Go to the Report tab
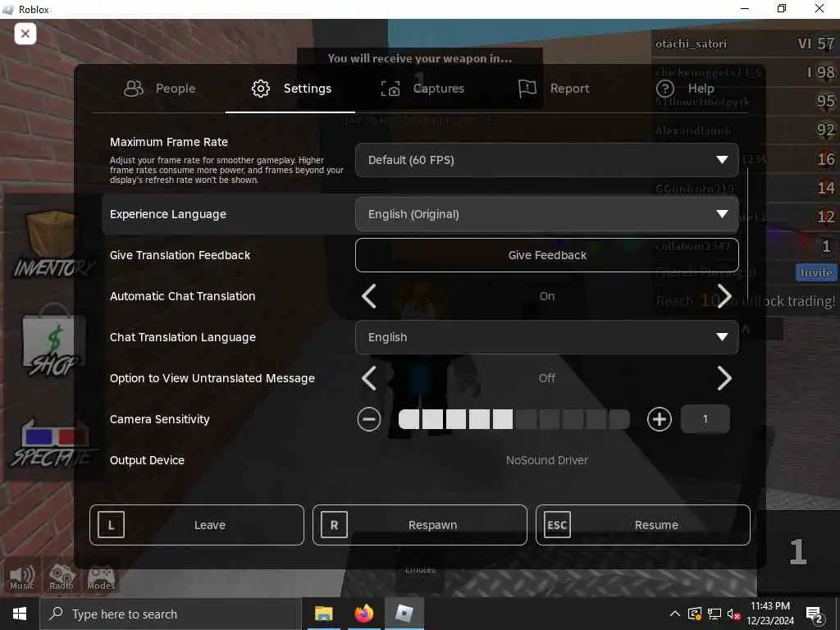 click(554, 89)
